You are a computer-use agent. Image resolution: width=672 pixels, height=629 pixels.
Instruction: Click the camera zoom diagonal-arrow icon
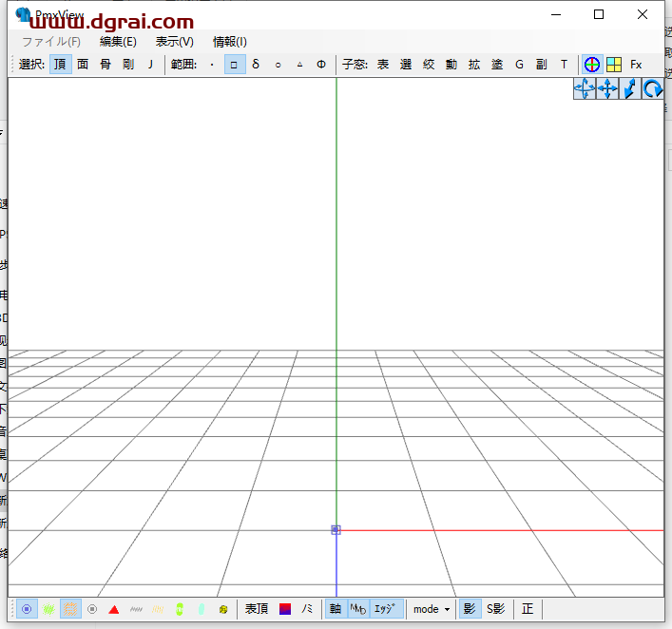pyautogui.click(x=630, y=88)
